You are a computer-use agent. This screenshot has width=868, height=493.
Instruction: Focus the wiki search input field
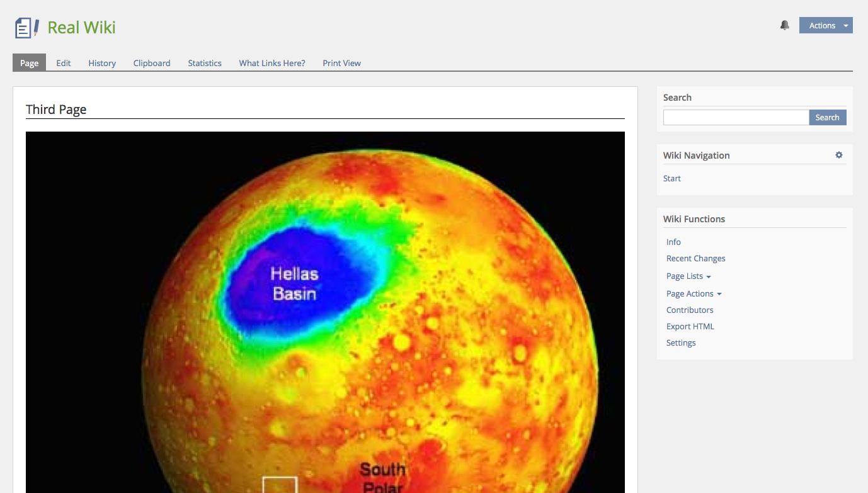click(x=735, y=117)
